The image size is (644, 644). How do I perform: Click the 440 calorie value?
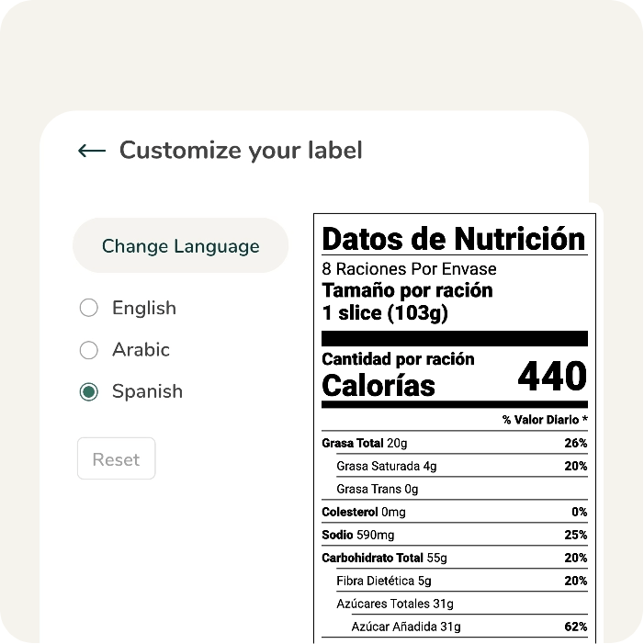point(551,377)
